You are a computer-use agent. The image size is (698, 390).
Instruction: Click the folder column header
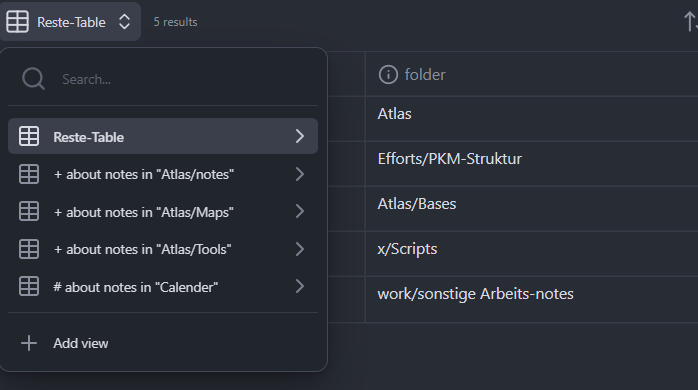tap(532, 74)
